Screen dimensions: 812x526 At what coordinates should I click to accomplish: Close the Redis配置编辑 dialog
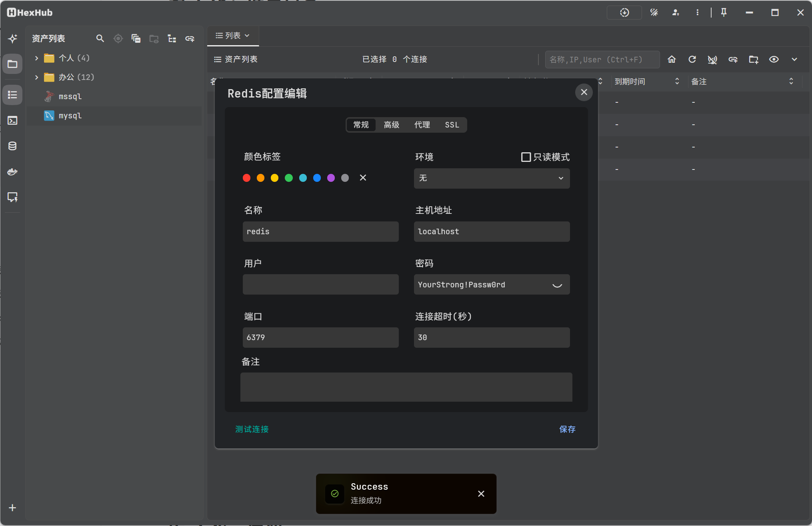click(584, 92)
